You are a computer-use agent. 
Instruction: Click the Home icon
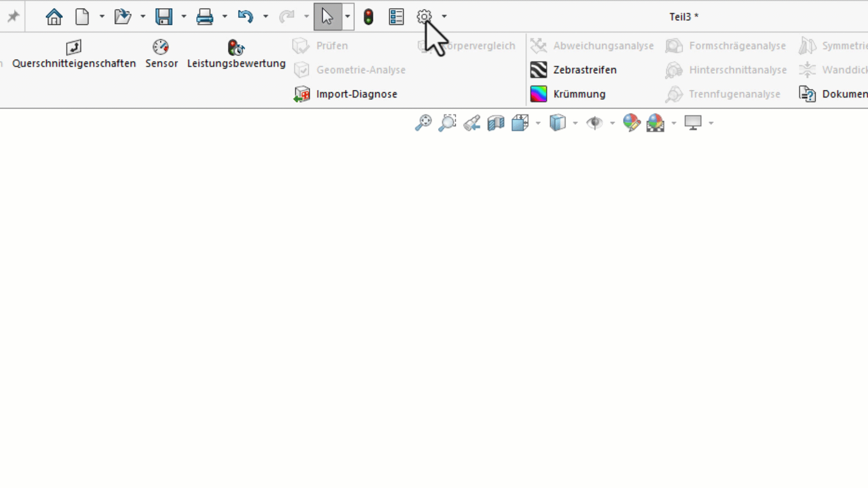point(54,17)
